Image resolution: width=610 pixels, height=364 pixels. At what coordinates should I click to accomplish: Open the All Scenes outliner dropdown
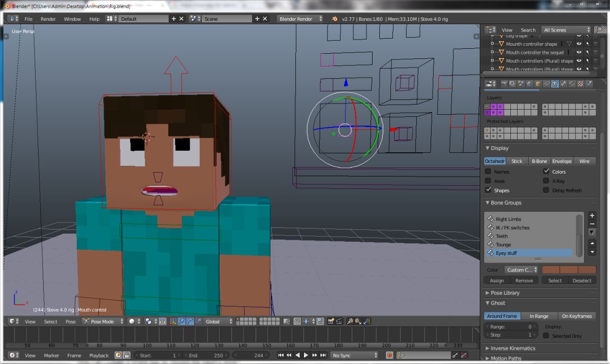(566, 30)
